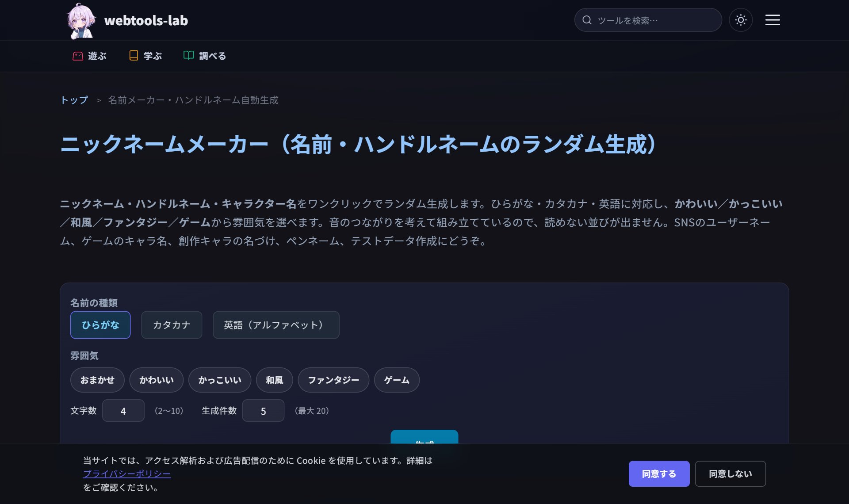Select ひらがな name type
Viewport: 849px width, 504px height.
coord(100,325)
